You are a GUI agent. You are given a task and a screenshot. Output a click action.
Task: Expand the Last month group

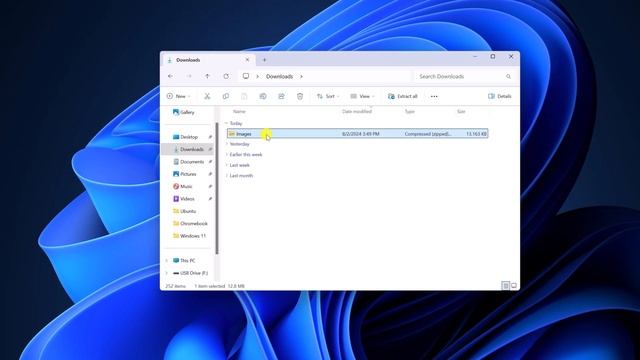pyautogui.click(x=227, y=176)
